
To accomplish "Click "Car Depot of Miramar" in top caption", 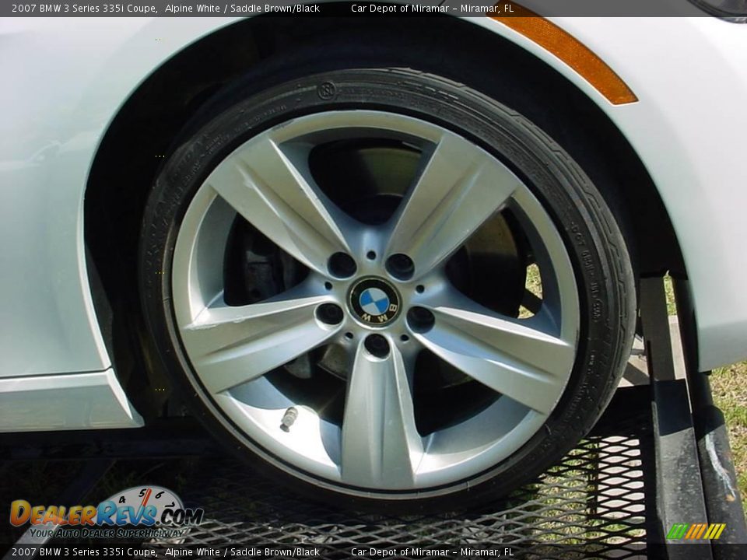I will [x=400, y=8].
